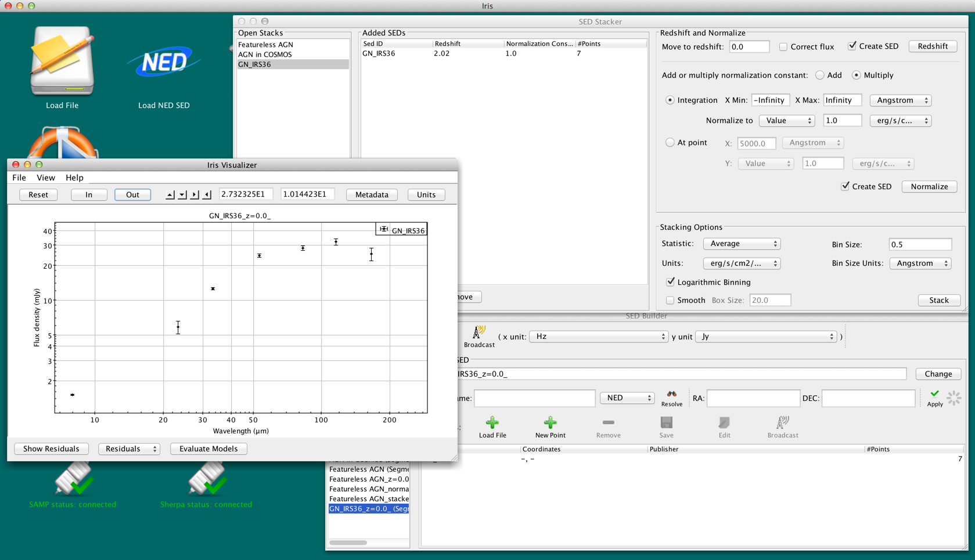Select Featureless AGN in Open Stacks
The height and width of the screenshot is (560, 975).
coord(293,45)
